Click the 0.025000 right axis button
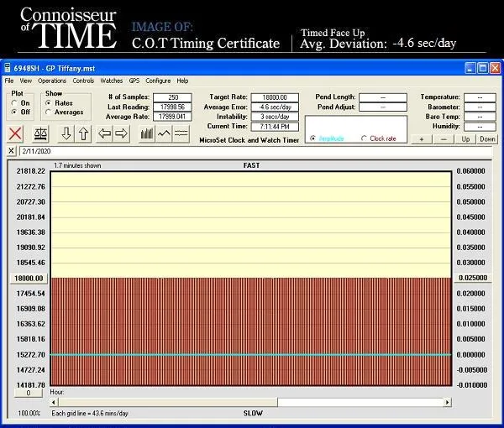This screenshot has width=504, height=428. [x=473, y=278]
